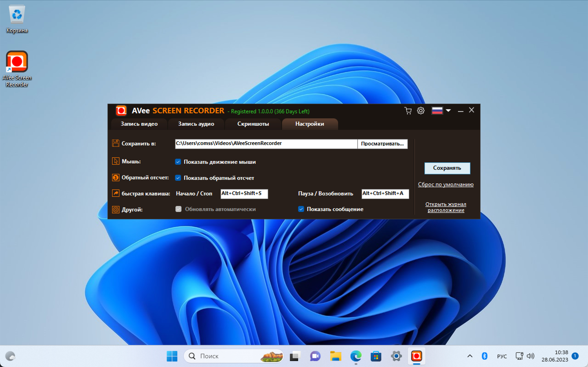Viewport: 588px width, 367px height.
Task: Click the icon beside Другой
Action: point(116,210)
